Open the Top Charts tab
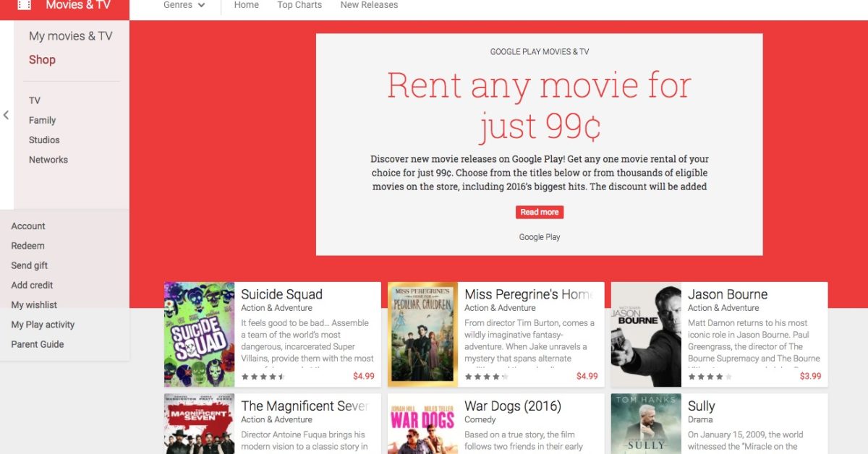The width and height of the screenshot is (868, 454). click(x=299, y=5)
